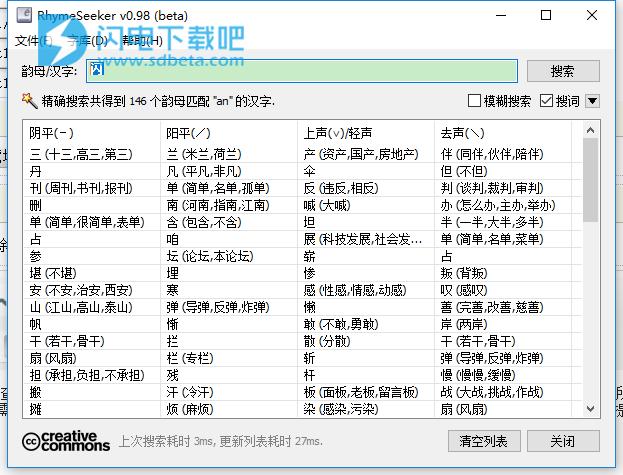Click the Creative Commons logo
623x475 pixels.
click(66, 441)
